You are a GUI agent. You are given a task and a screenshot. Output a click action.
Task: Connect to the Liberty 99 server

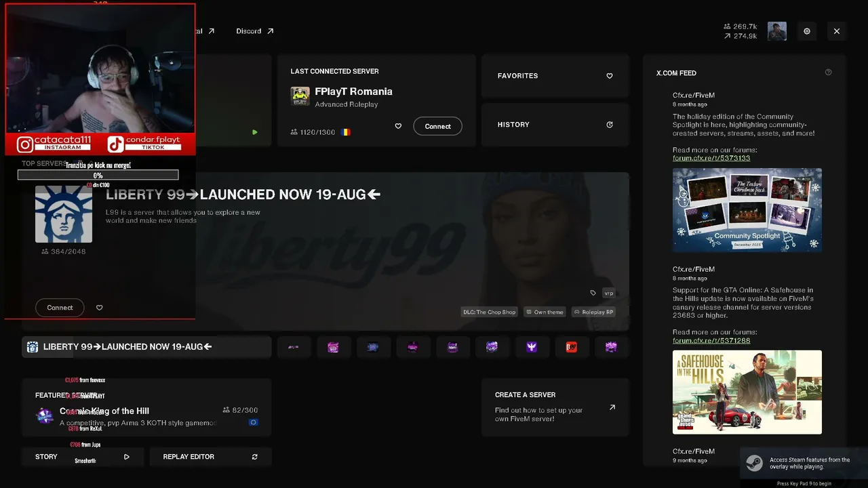pos(60,308)
